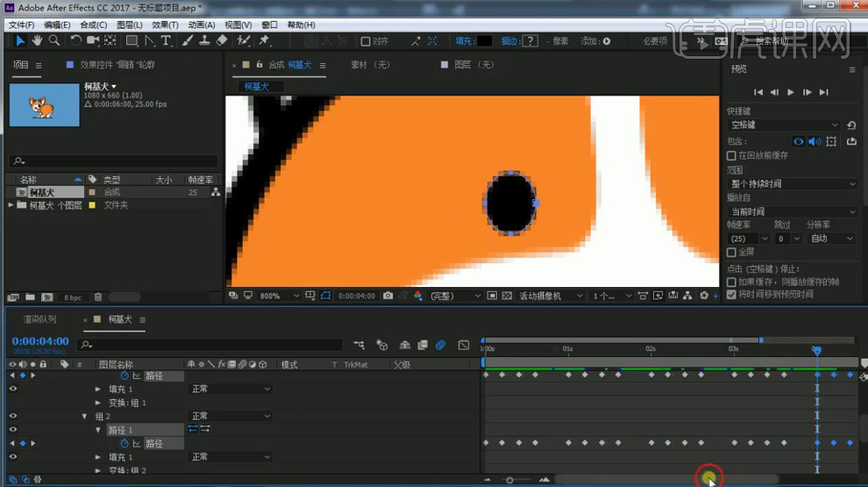Hide the Group 2 row visibility eye

[x=13, y=416]
